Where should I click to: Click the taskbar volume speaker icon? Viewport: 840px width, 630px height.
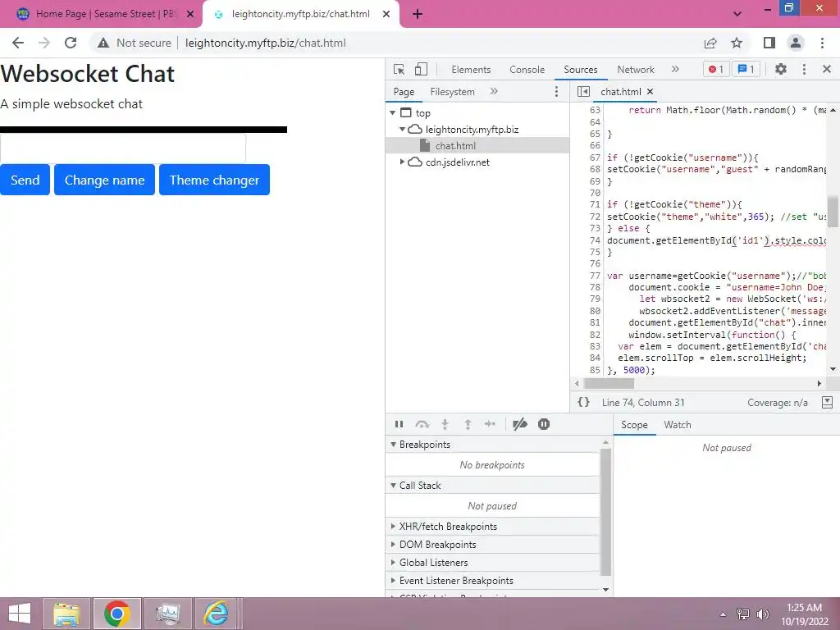pos(762,614)
